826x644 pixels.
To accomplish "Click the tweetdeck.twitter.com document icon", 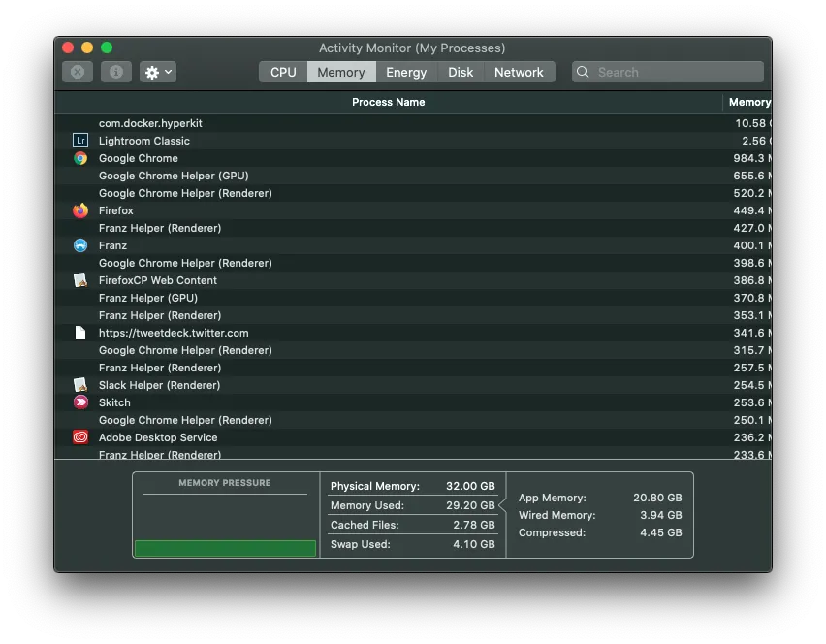I will 80,333.
